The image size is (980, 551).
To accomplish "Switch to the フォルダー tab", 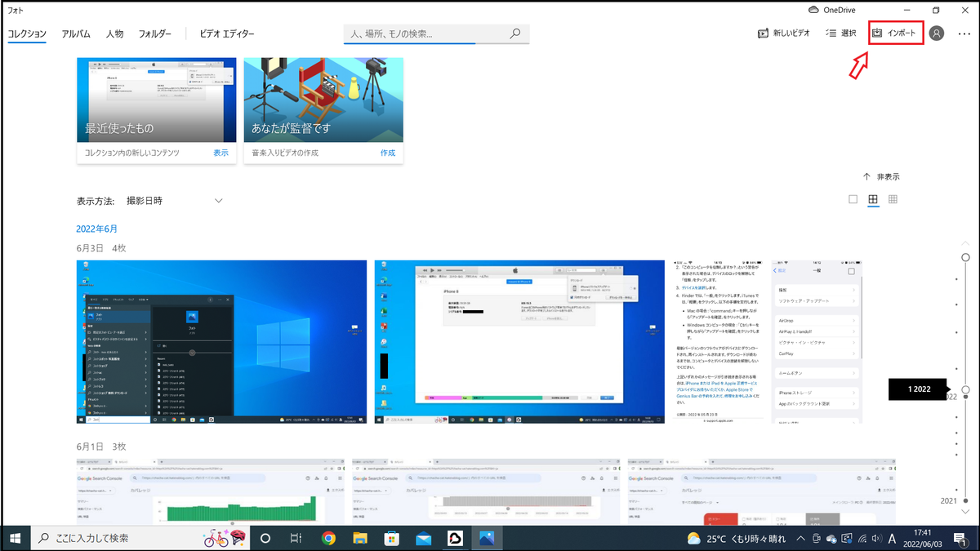I will coord(155,34).
